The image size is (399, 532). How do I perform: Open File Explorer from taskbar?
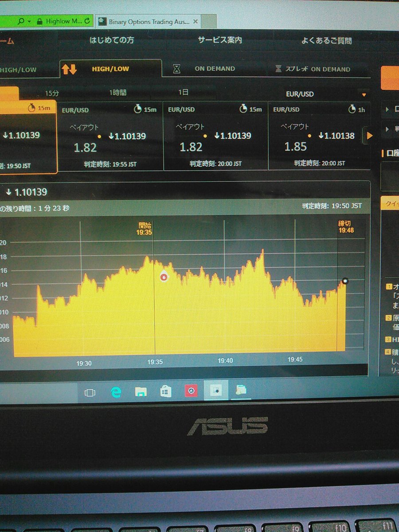141,391
